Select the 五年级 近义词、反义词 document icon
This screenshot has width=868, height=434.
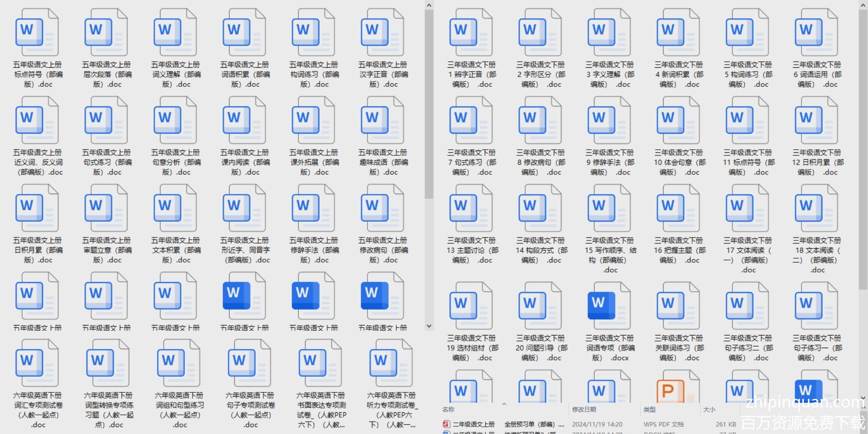tap(37, 120)
